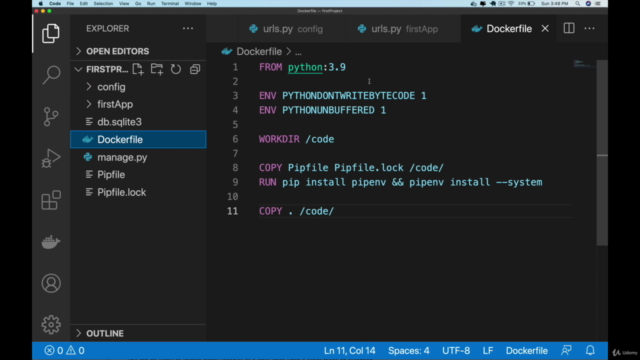
Task: Click the New File icon in explorer
Action: pyautogui.click(x=138, y=69)
